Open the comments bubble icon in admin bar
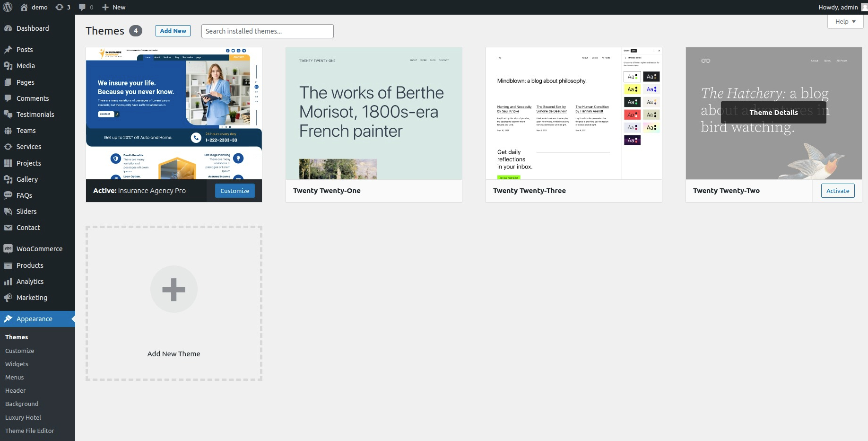Image resolution: width=868 pixels, height=441 pixels. coord(82,7)
